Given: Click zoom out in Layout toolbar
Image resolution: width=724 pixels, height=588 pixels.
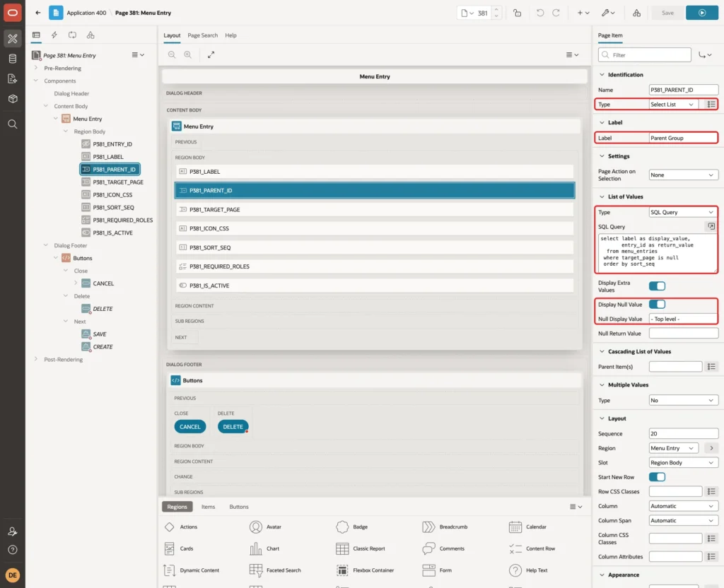Looking at the screenshot, I should 172,55.
